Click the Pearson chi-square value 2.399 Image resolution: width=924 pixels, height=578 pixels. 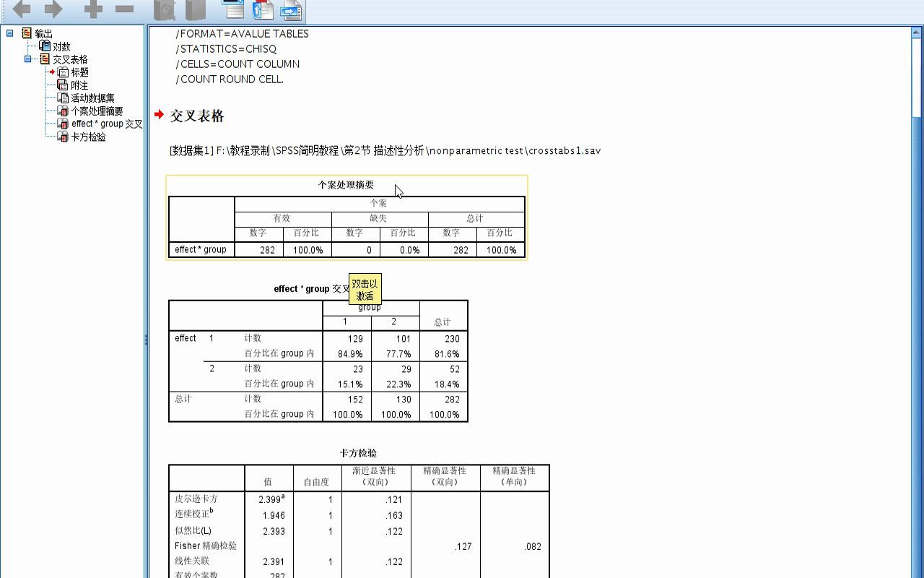[271, 499]
